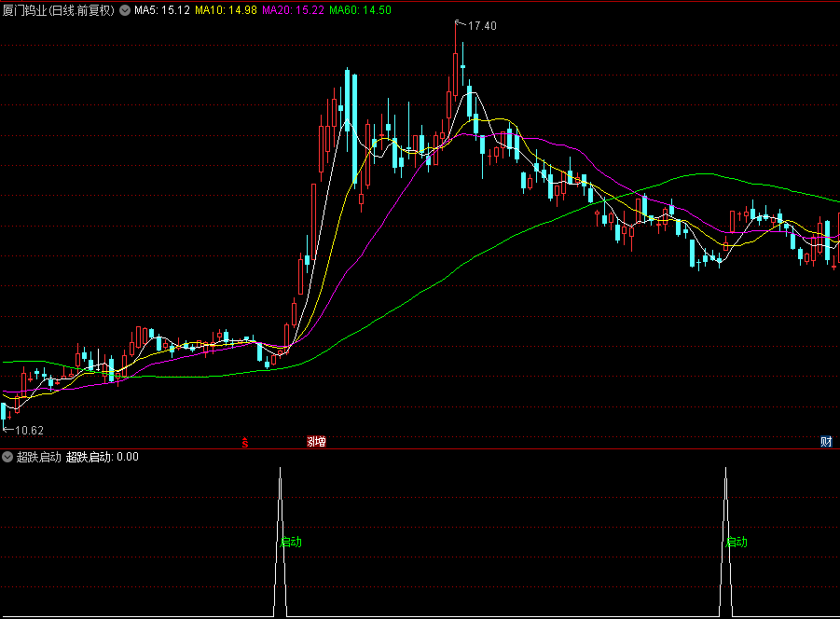Screen dimensions: 840x619
Task: Click the 超跌启动: 0.00 indicator value
Action: point(103,457)
